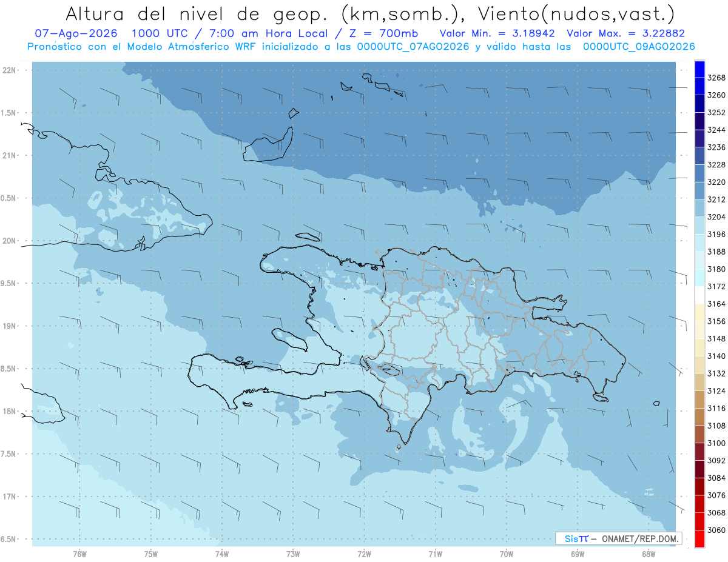Screen dimensions: 728x562
Task: Click the colorbar label '3268'
Action: click(x=716, y=78)
